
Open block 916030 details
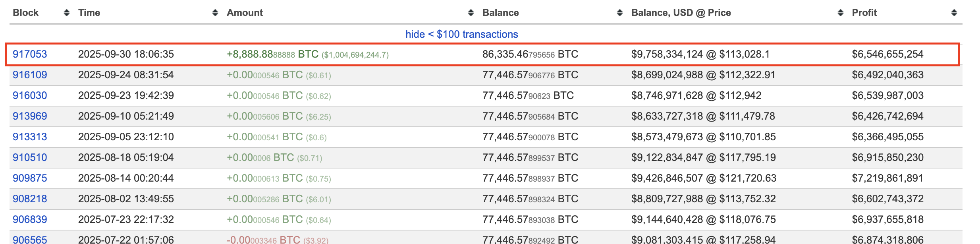(30, 95)
